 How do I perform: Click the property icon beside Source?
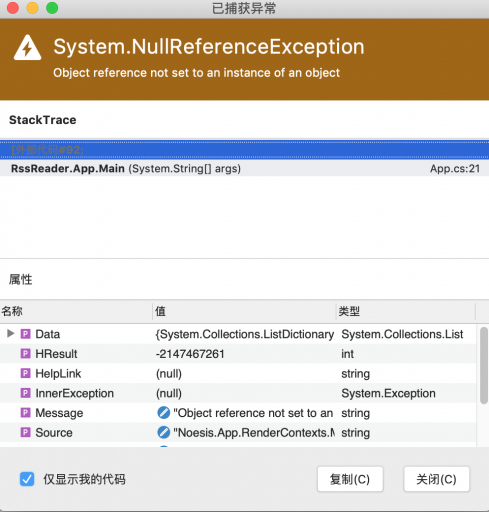coord(26,432)
